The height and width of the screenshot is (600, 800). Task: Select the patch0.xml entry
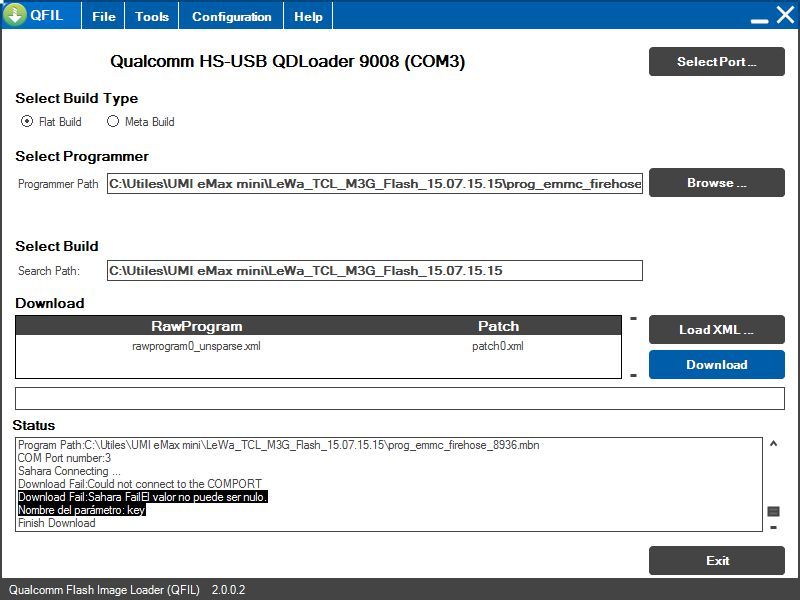pyautogui.click(x=497, y=346)
